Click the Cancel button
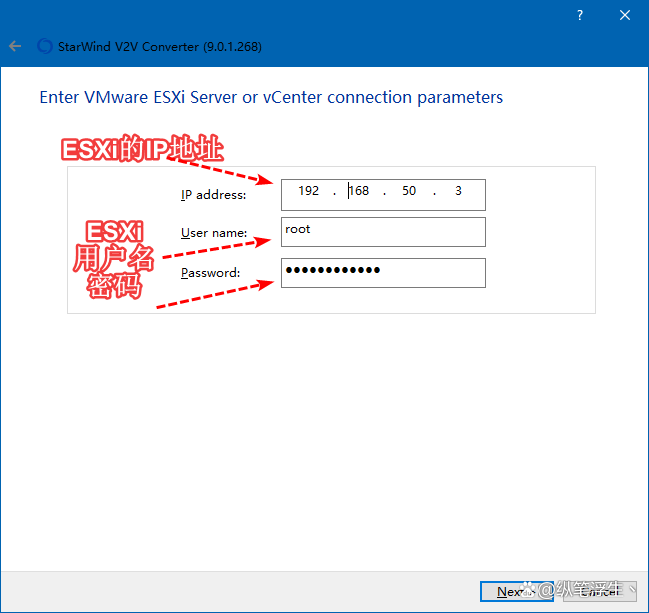649x613 pixels. (x=600, y=591)
